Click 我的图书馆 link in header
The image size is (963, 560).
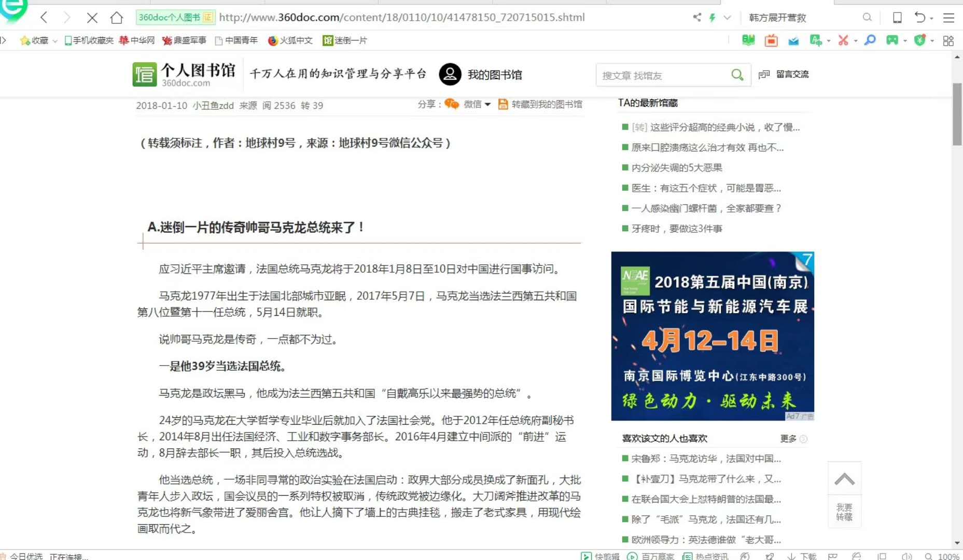pyautogui.click(x=494, y=75)
